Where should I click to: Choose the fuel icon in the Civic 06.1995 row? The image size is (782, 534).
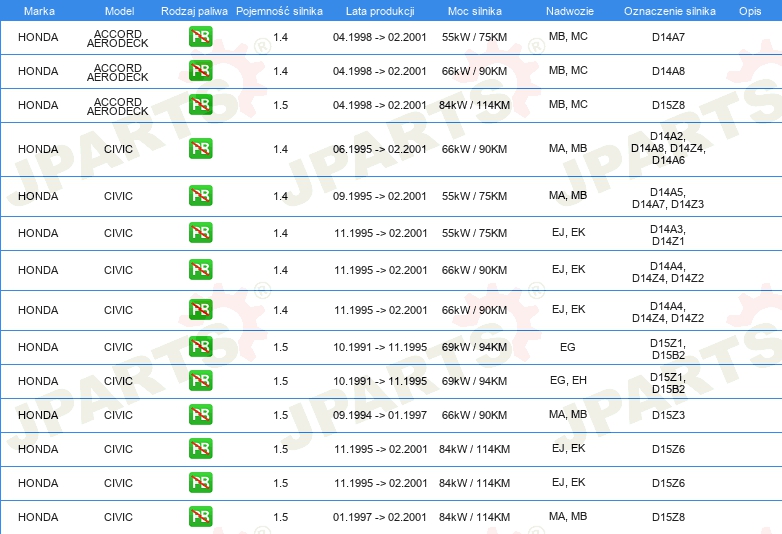(200, 149)
